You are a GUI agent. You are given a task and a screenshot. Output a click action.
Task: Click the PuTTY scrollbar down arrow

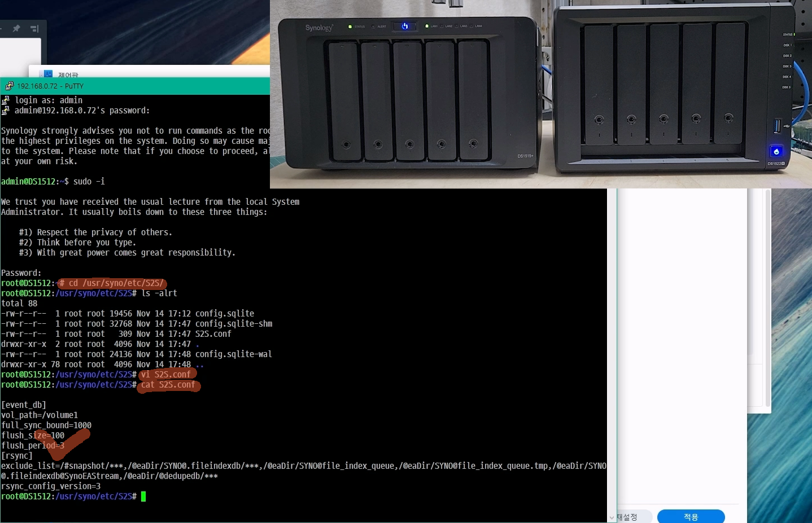pos(612,517)
